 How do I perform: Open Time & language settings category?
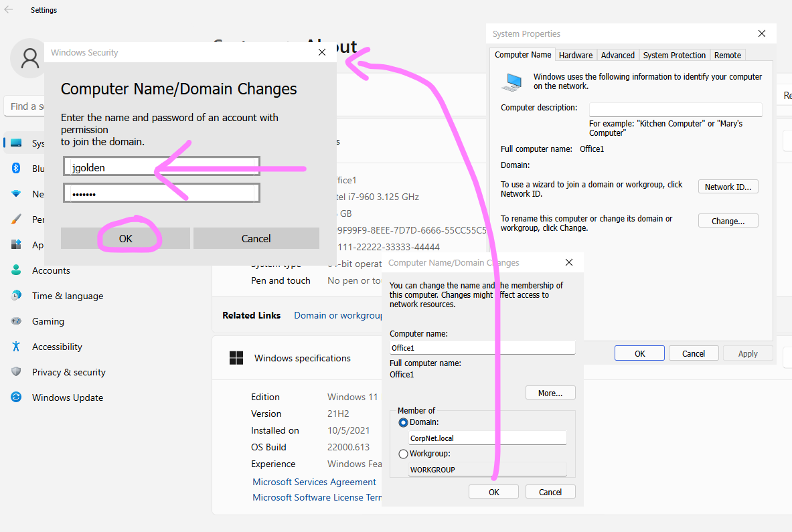(x=68, y=296)
